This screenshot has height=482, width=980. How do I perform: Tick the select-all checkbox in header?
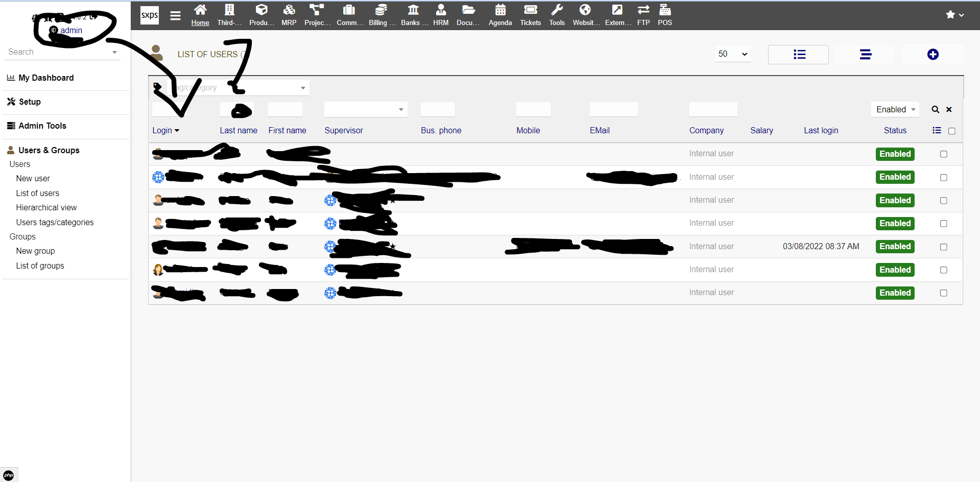pos(952,131)
